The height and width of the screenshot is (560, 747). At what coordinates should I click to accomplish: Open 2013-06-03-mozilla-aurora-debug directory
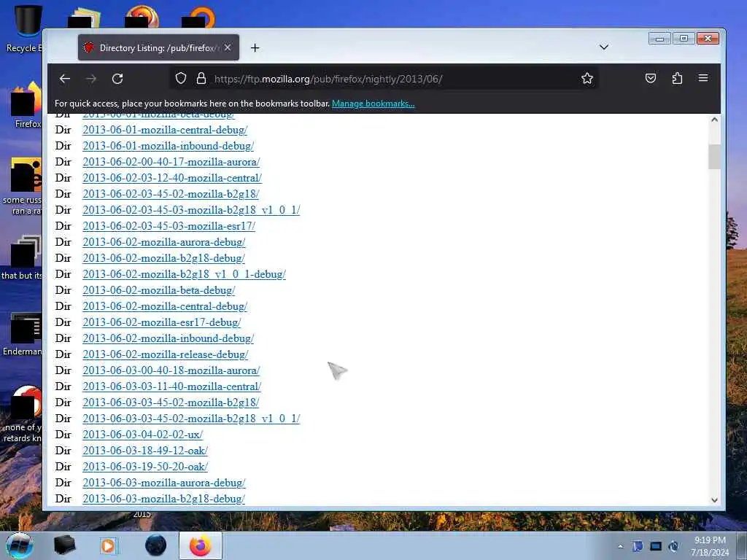pyautogui.click(x=164, y=483)
